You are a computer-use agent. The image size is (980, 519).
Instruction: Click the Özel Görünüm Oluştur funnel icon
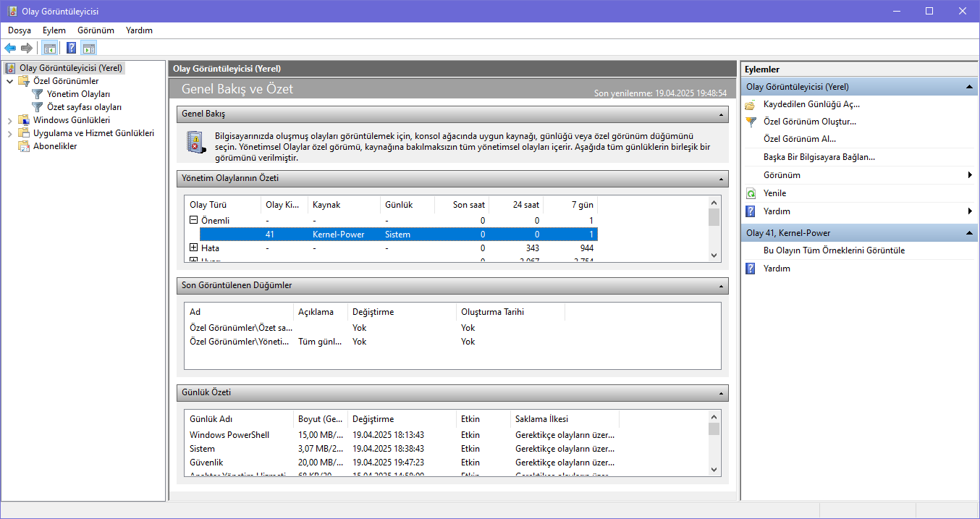tap(751, 122)
